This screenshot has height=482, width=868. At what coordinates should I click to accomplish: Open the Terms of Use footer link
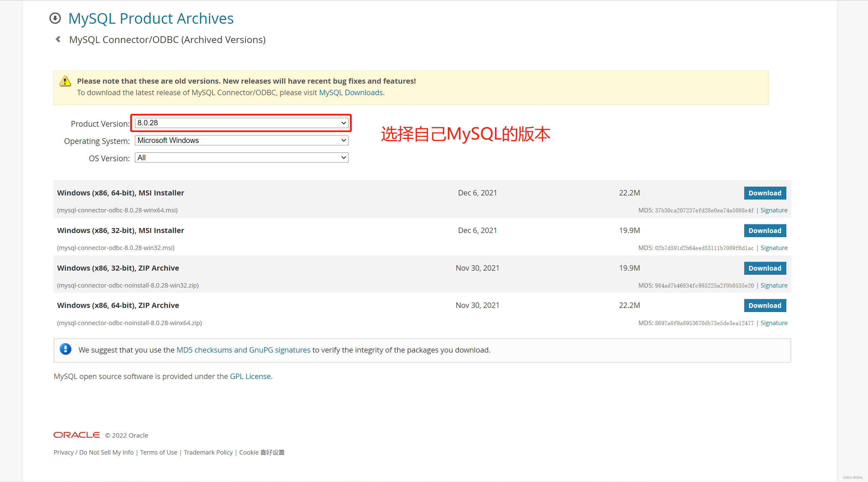(159, 452)
